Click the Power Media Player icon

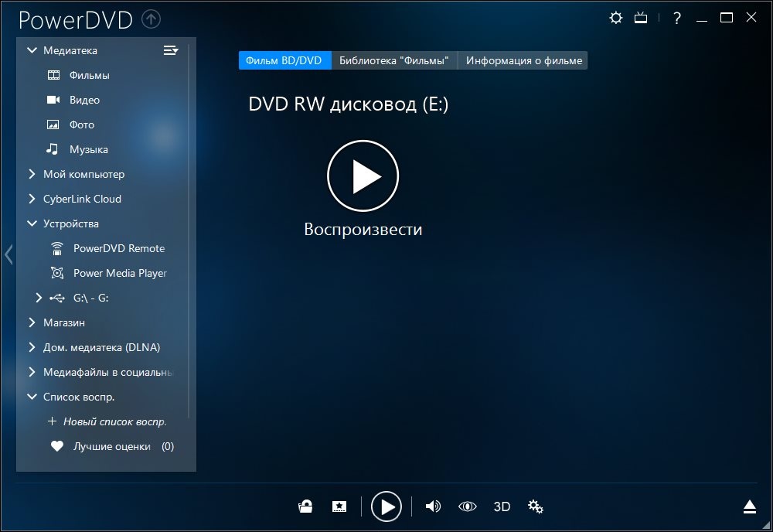[57, 273]
